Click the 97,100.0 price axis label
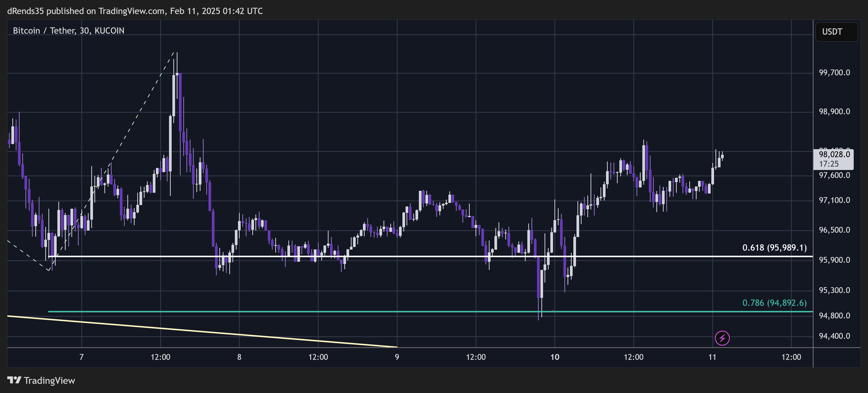868x393 pixels. (x=834, y=200)
